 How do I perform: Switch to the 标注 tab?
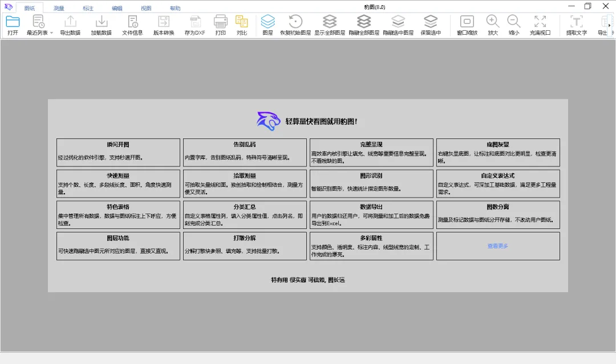click(x=88, y=8)
